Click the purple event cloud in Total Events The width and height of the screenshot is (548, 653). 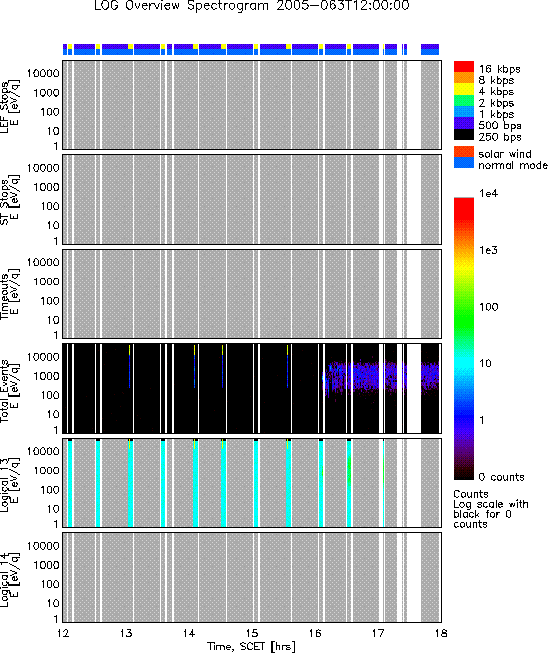381,376
